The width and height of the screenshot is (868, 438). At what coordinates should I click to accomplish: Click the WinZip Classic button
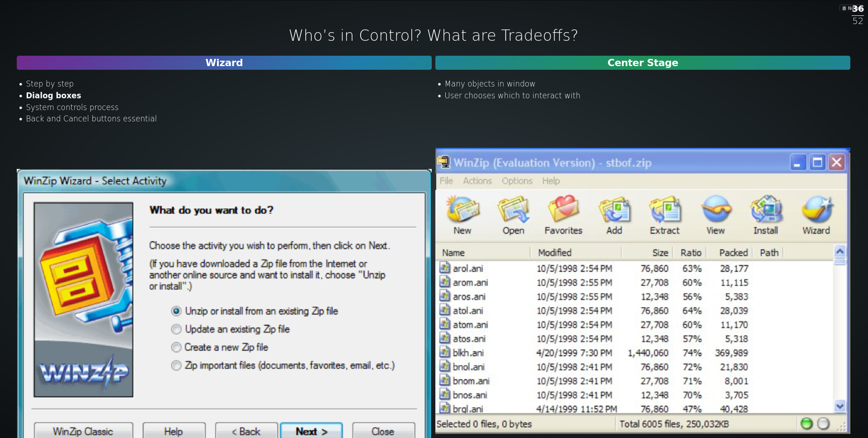click(83, 431)
